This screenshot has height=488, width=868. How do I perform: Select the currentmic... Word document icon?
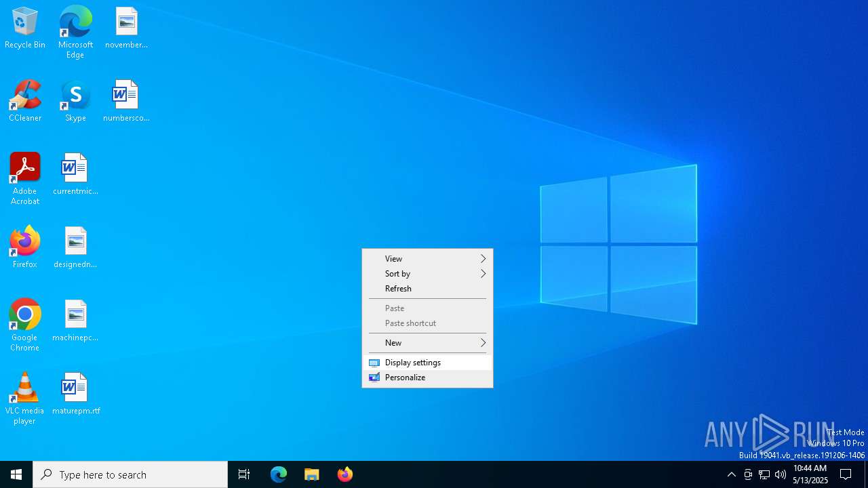[x=75, y=174]
